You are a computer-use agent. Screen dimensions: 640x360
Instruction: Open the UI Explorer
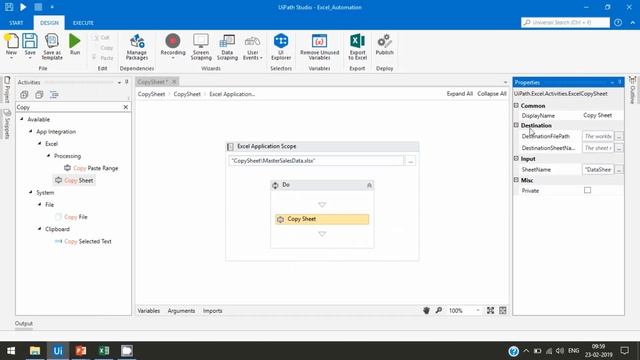(281, 47)
